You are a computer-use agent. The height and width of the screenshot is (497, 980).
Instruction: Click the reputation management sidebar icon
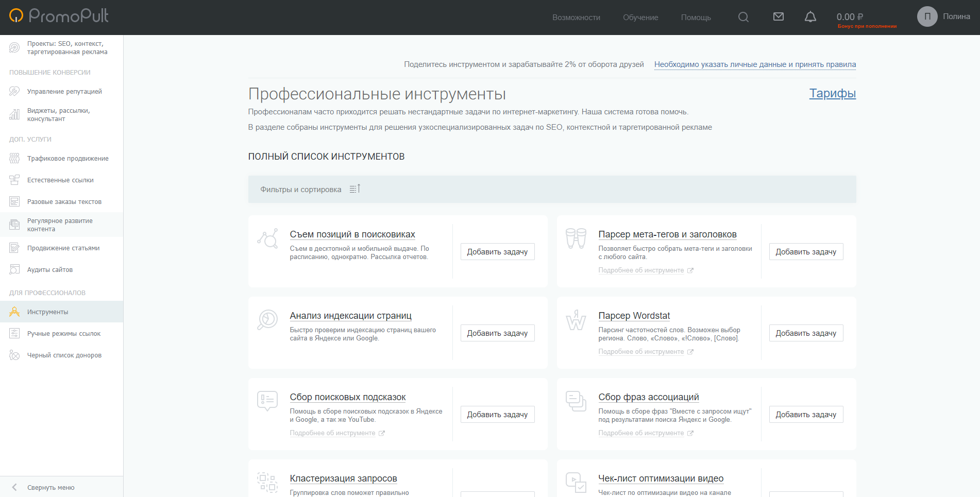coord(14,92)
